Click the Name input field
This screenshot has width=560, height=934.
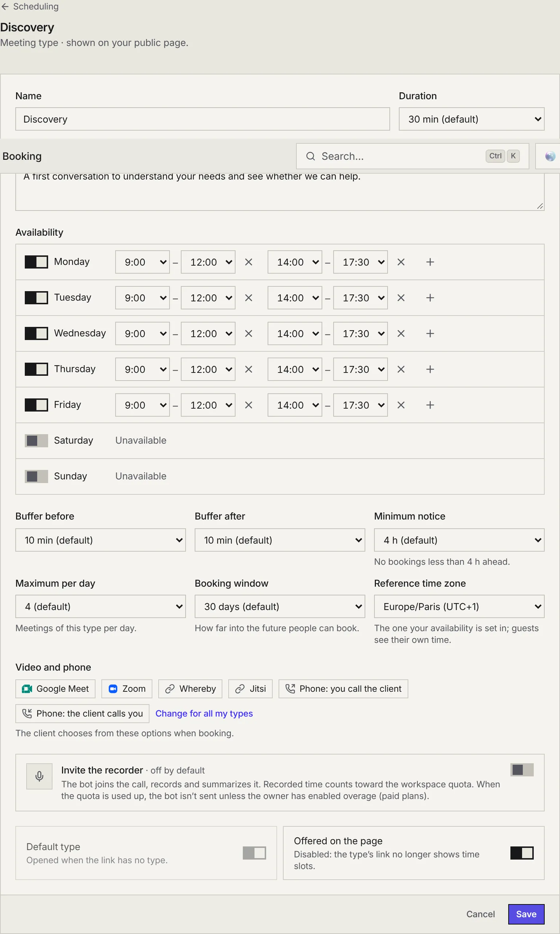[x=203, y=119]
